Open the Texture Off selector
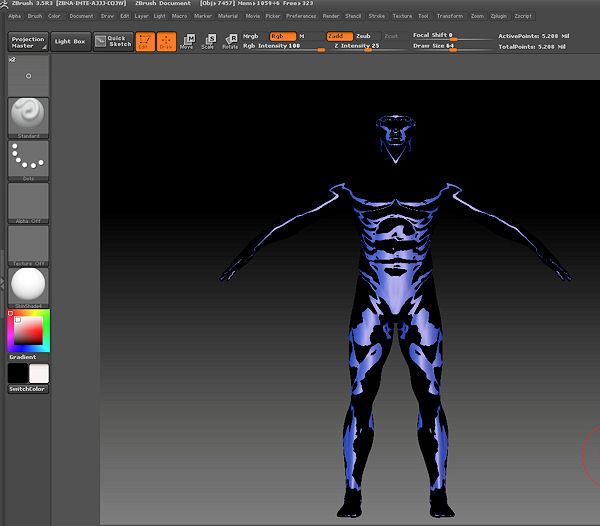The height and width of the screenshot is (526, 600). (28, 246)
